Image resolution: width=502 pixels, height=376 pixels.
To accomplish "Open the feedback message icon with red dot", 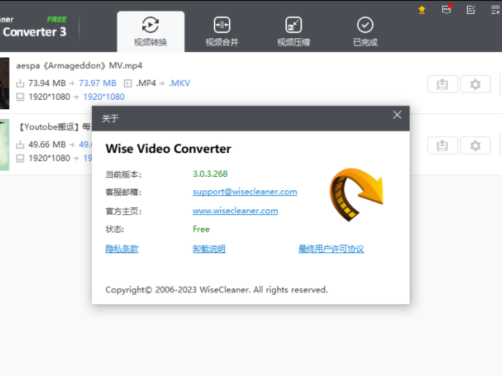I will click(x=446, y=9).
